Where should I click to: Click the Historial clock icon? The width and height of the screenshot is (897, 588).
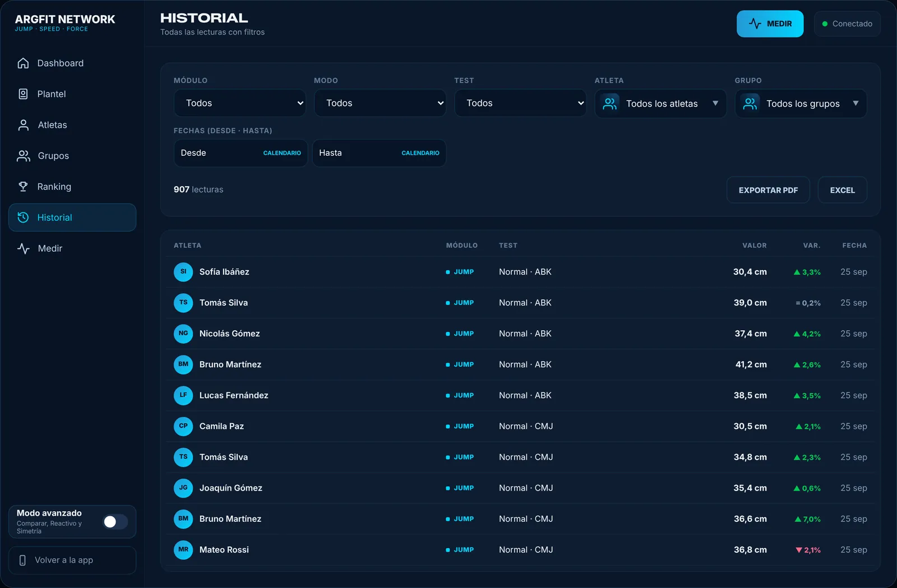point(23,217)
